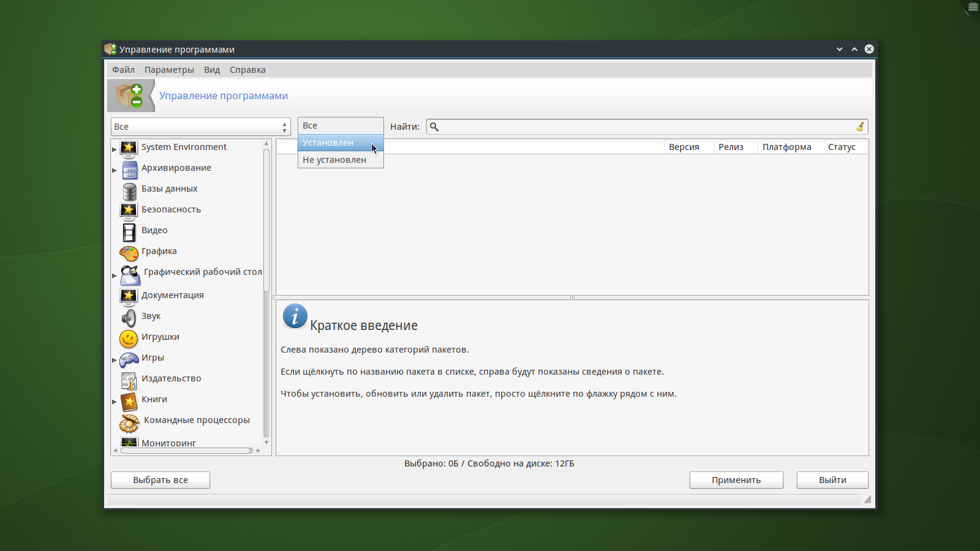Select the Sound speaker icon
Screen dimensions: 980x551
129,317
